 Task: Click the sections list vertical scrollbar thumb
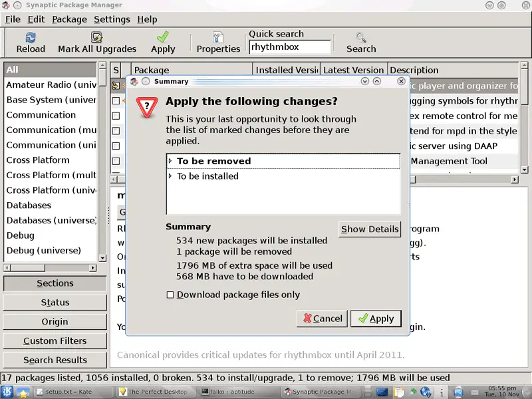coord(102,78)
